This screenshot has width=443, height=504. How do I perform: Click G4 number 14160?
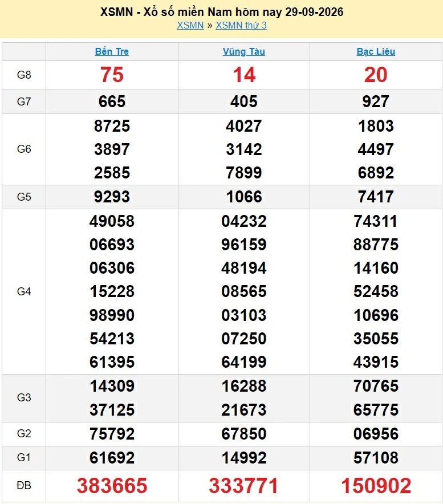pyautogui.click(x=376, y=269)
